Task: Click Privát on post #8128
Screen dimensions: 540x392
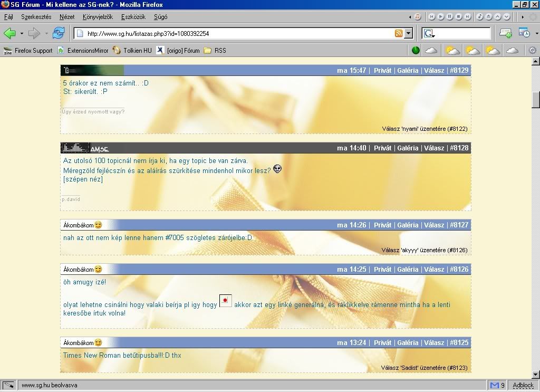Action: pos(383,148)
